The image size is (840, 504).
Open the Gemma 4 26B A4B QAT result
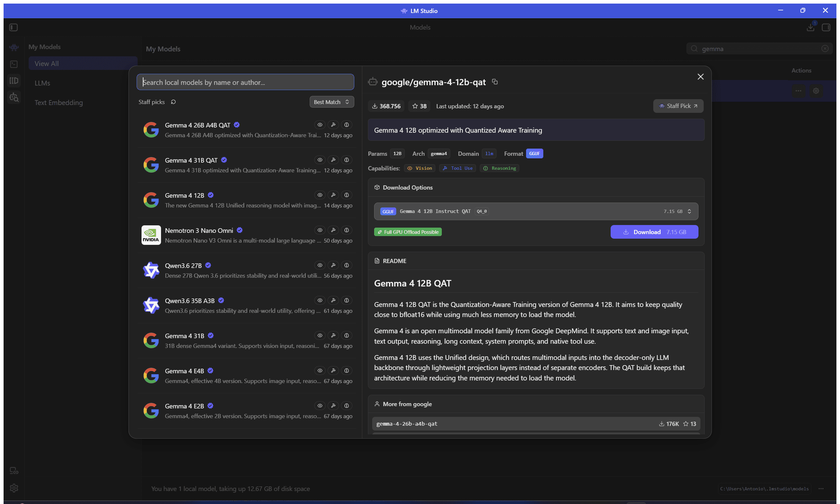click(247, 130)
